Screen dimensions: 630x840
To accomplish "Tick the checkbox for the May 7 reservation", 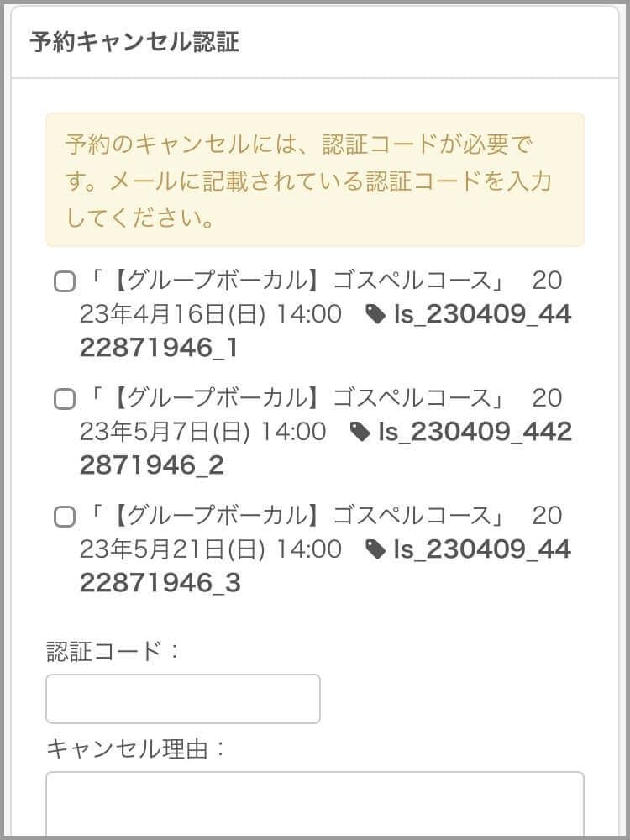I will (65, 399).
